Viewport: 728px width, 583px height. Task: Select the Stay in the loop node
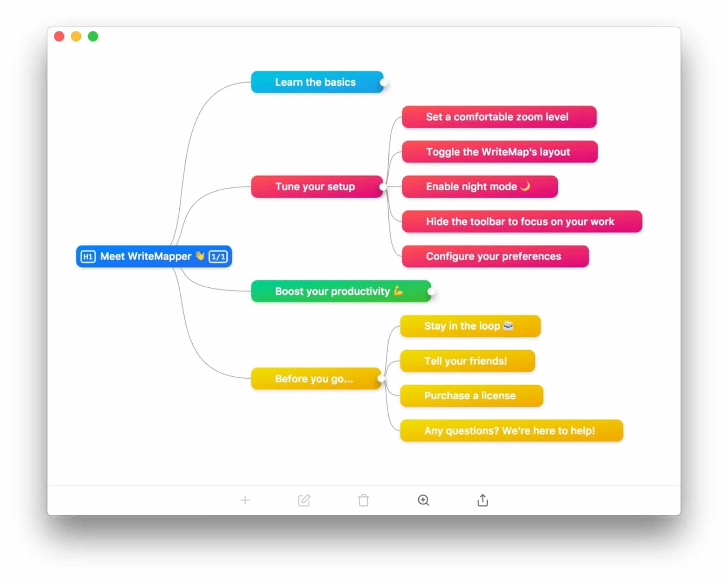point(469,326)
